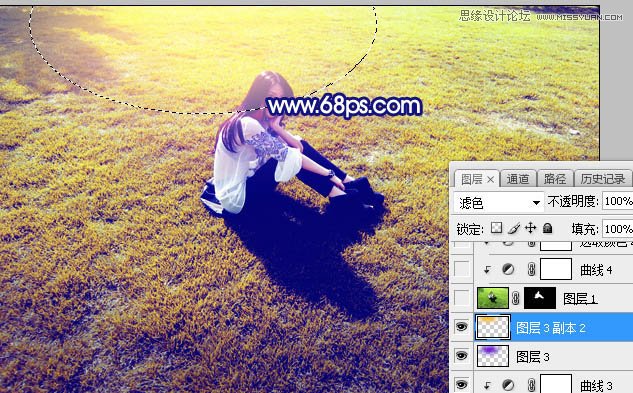Select the 图层 1 layer name
The image size is (633, 393).
tap(581, 299)
